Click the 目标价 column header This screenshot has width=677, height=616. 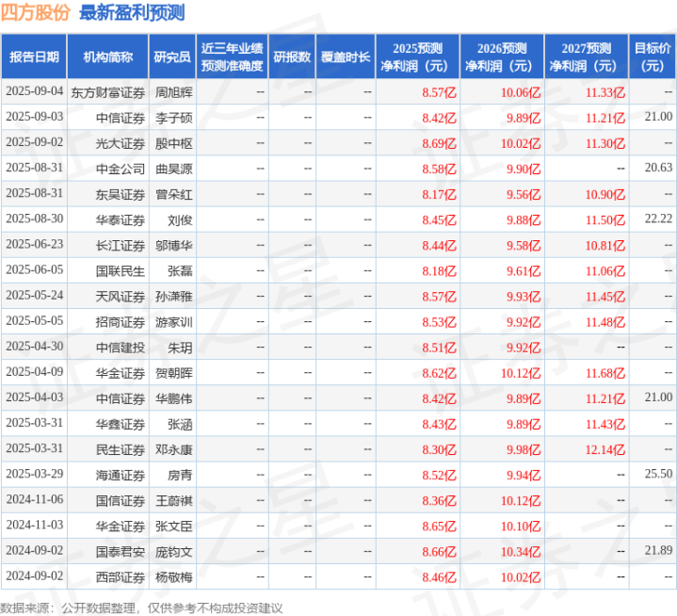[x=653, y=57]
